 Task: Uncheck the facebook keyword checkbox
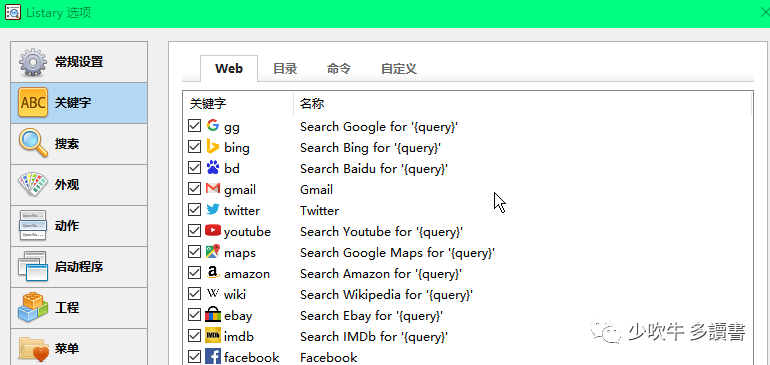(x=194, y=357)
